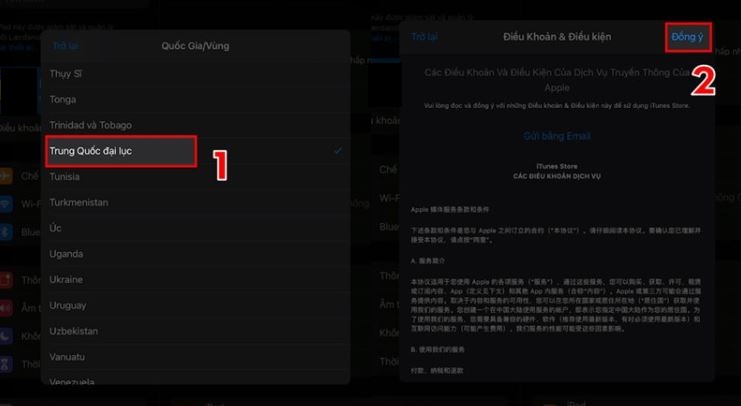Choose Úc from country list

[195, 228]
